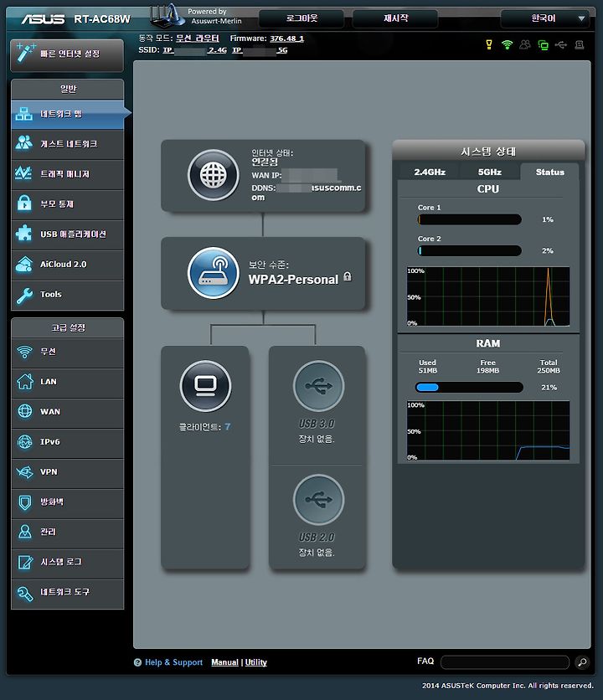Image resolution: width=603 pixels, height=700 pixels.
Task: Click the printer status icon in header
Action: pos(580,44)
